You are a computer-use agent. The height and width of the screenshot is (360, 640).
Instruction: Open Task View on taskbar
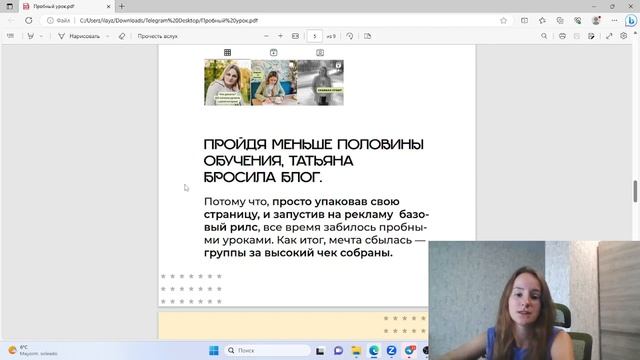click(320, 350)
